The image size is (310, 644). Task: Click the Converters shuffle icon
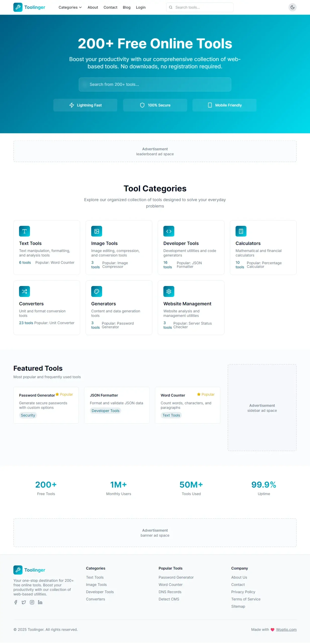(24, 291)
